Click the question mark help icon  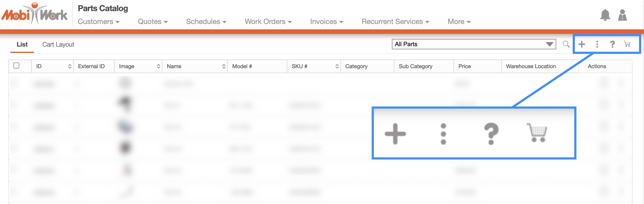[612, 44]
